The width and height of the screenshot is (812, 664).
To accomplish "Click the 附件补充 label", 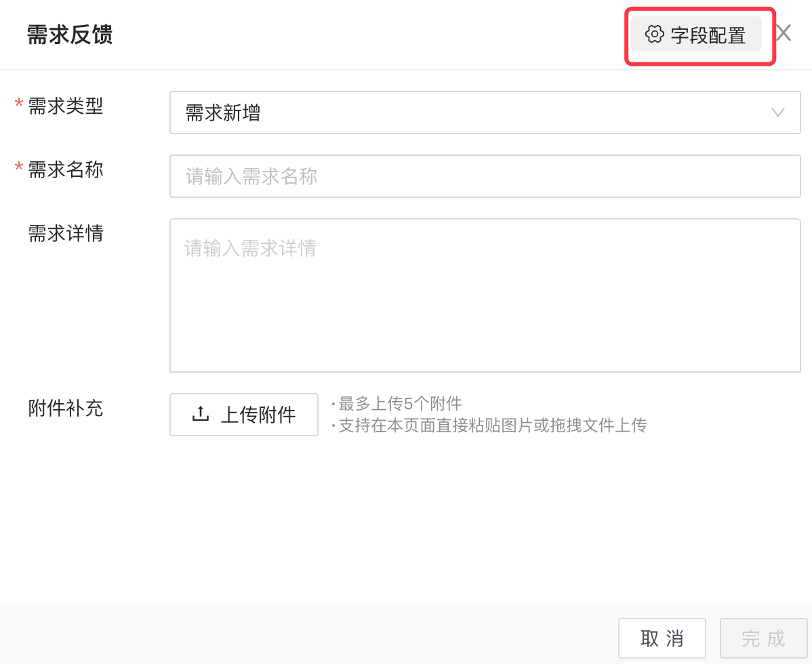I will tap(66, 408).
